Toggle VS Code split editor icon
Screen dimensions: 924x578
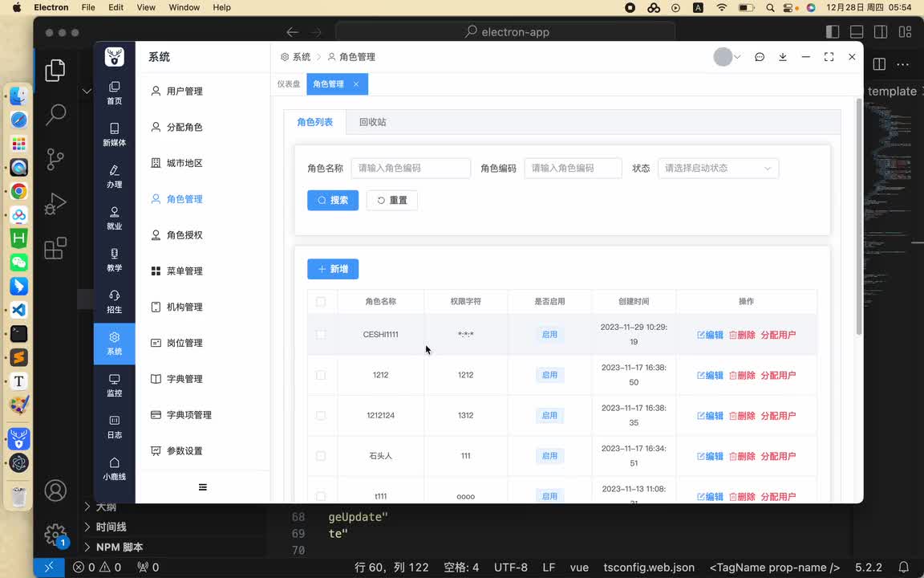tap(879, 64)
